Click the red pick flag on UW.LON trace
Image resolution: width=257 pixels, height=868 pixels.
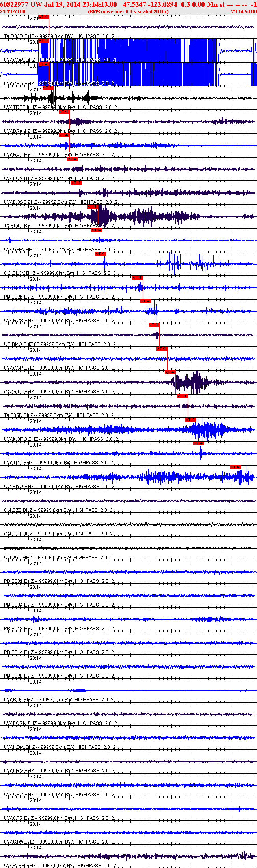click(73, 159)
